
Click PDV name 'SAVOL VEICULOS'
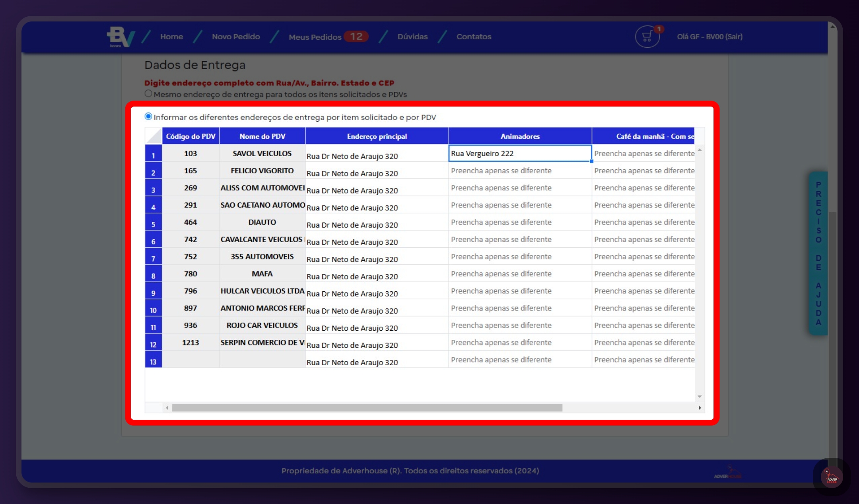262,153
